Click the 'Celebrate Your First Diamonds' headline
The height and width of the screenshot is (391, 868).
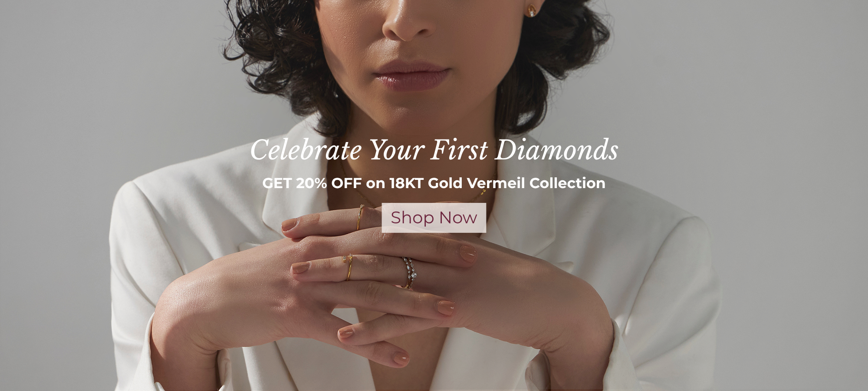click(x=434, y=150)
